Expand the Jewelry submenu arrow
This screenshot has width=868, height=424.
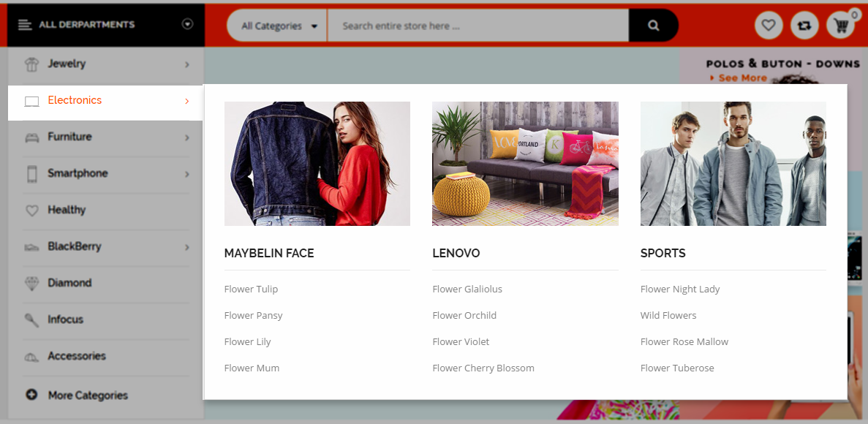click(187, 65)
